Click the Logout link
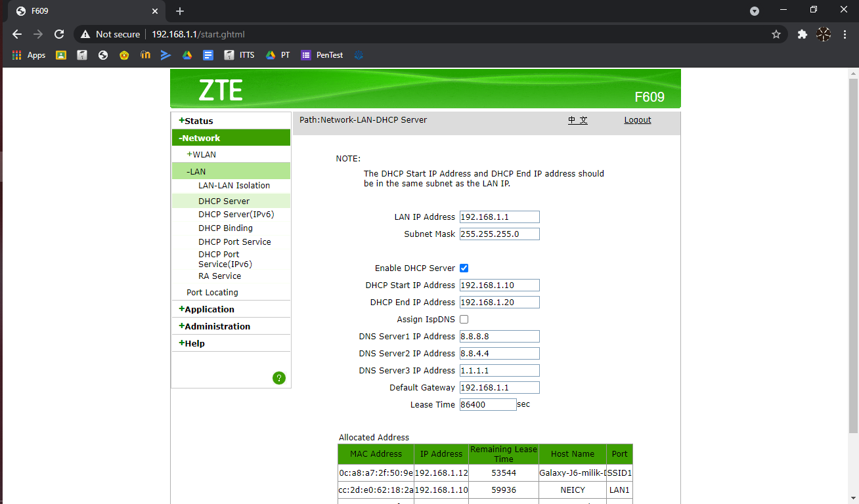 pos(638,120)
